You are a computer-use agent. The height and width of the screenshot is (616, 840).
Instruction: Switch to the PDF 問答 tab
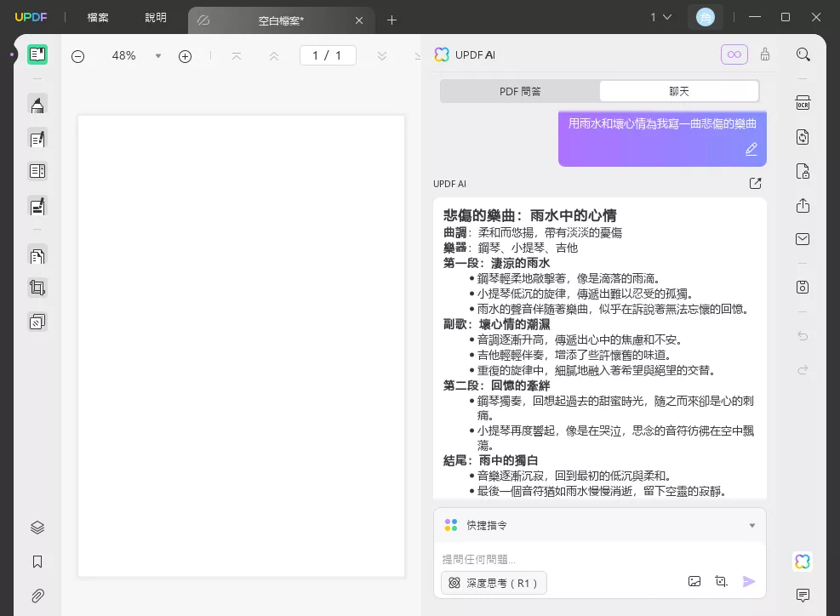(520, 91)
